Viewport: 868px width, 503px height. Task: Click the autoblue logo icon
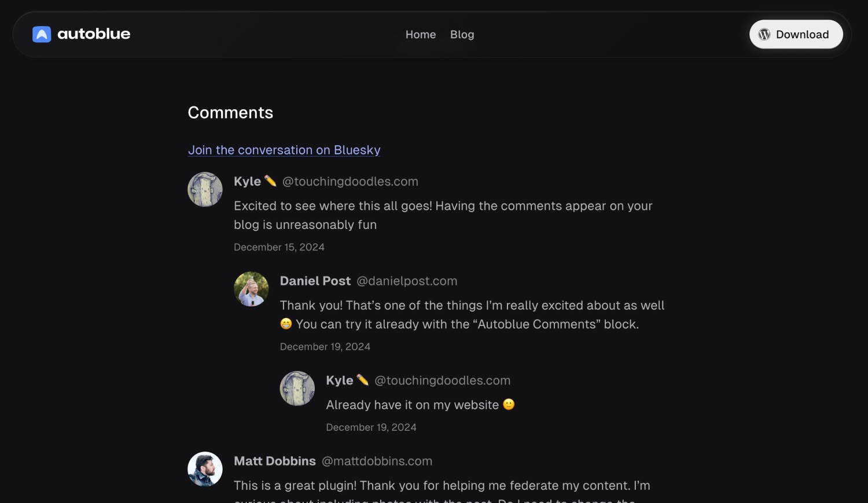pos(41,34)
